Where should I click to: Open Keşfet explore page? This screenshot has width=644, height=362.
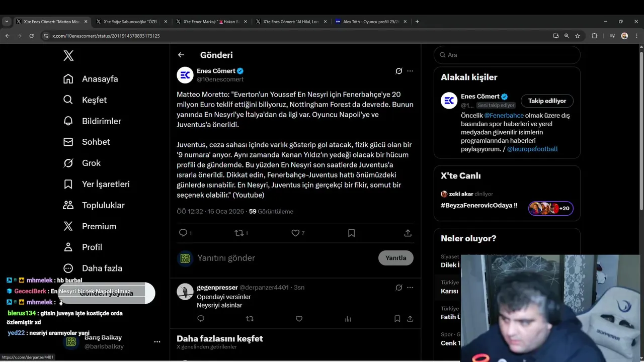click(85, 100)
